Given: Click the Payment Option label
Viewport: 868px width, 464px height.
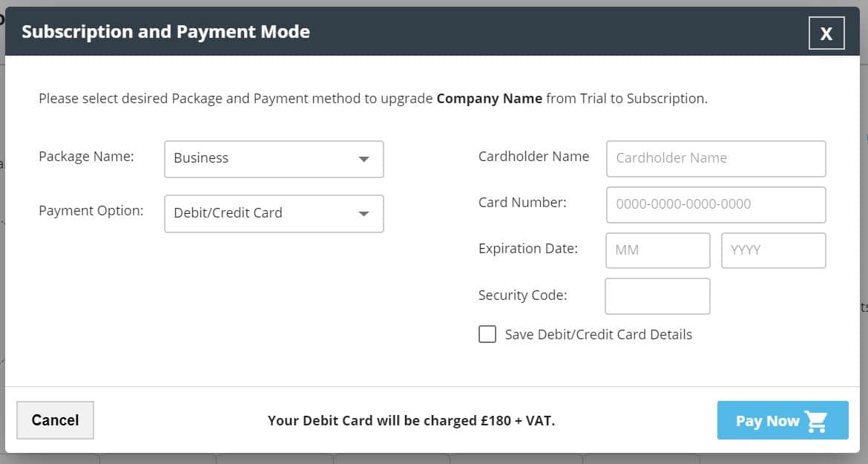Looking at the screenshot, I should pos(91,211).
